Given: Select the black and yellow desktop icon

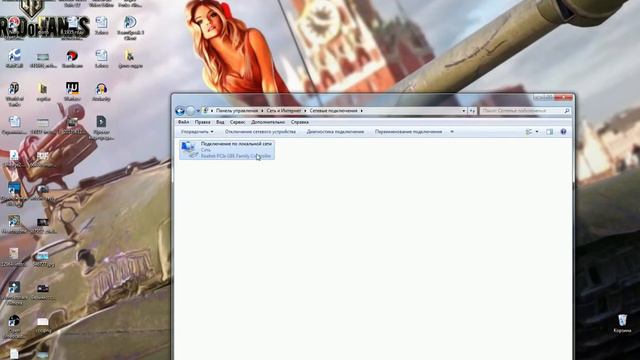Looking at the screenshot, I should tap(72, 91).
